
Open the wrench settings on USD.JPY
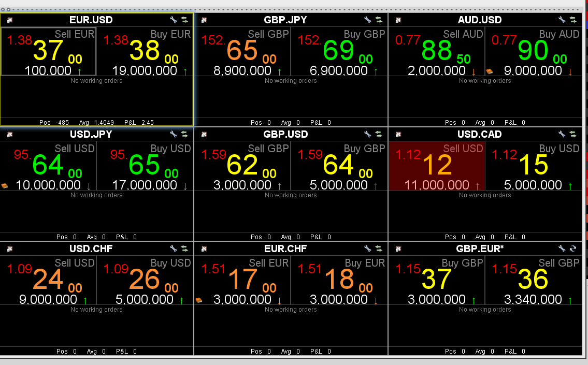point(173,134)
